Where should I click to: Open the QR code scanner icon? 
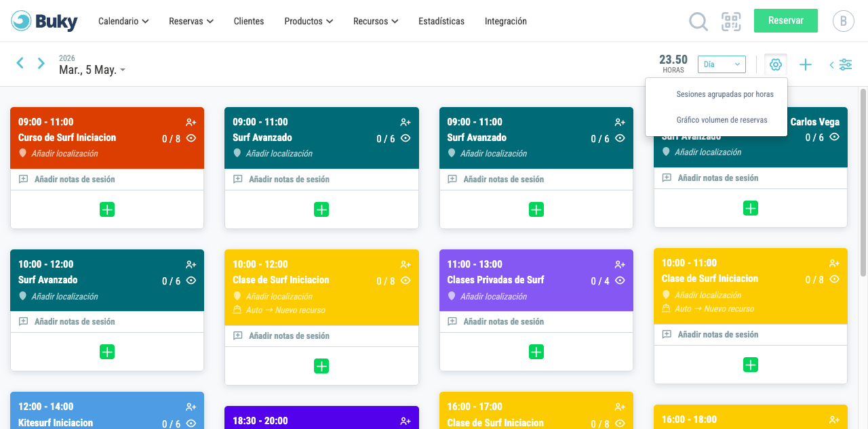click(x=731, y=22)
